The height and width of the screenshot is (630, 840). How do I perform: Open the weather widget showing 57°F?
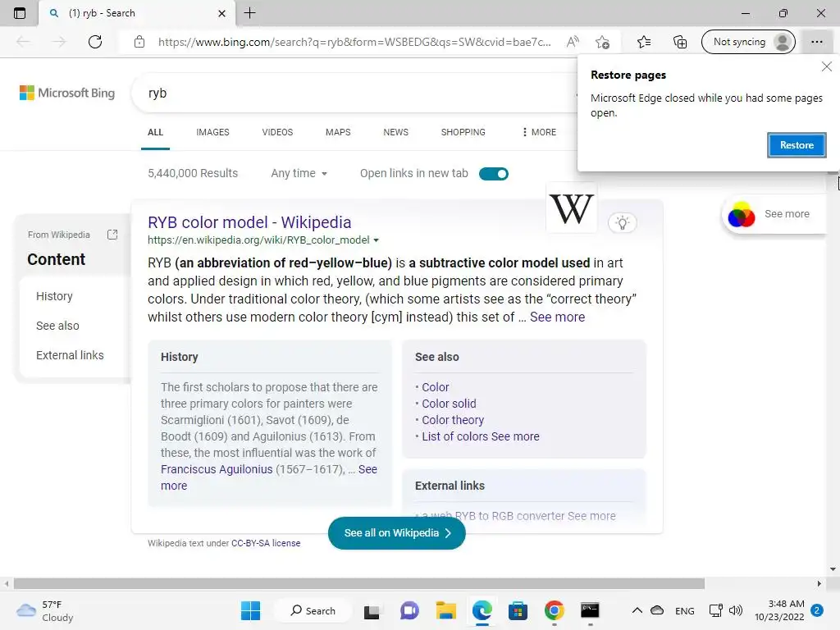point(45,610)
